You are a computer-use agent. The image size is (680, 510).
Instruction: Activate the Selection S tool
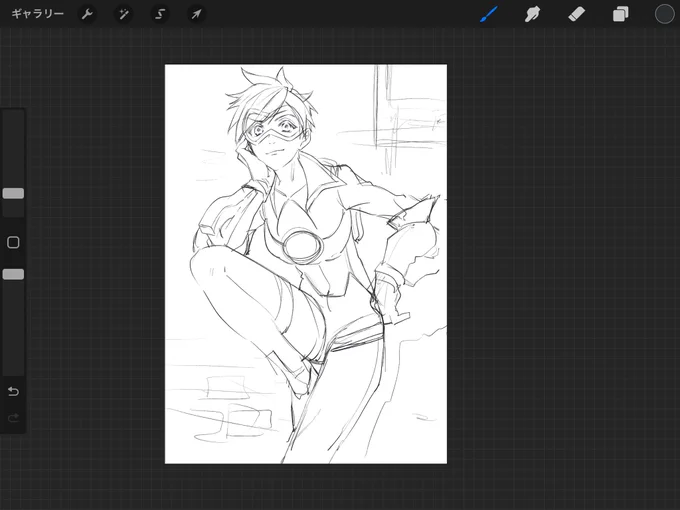(160, 14)
